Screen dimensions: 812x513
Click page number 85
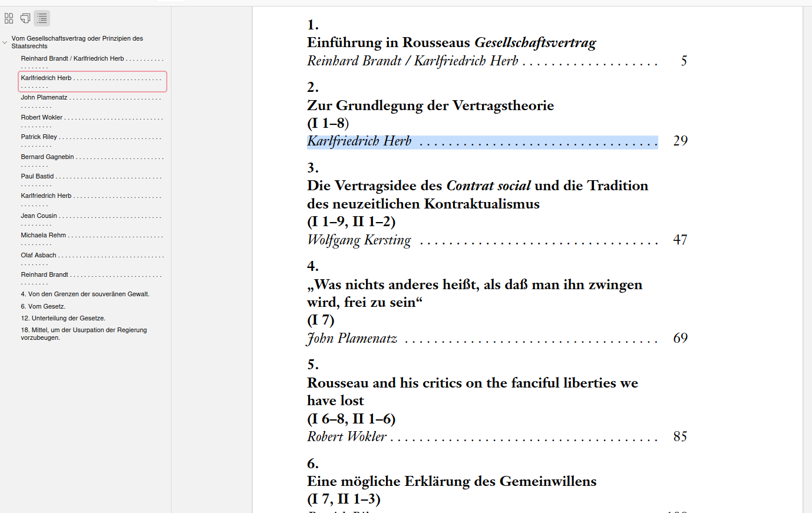click(681, 436)
